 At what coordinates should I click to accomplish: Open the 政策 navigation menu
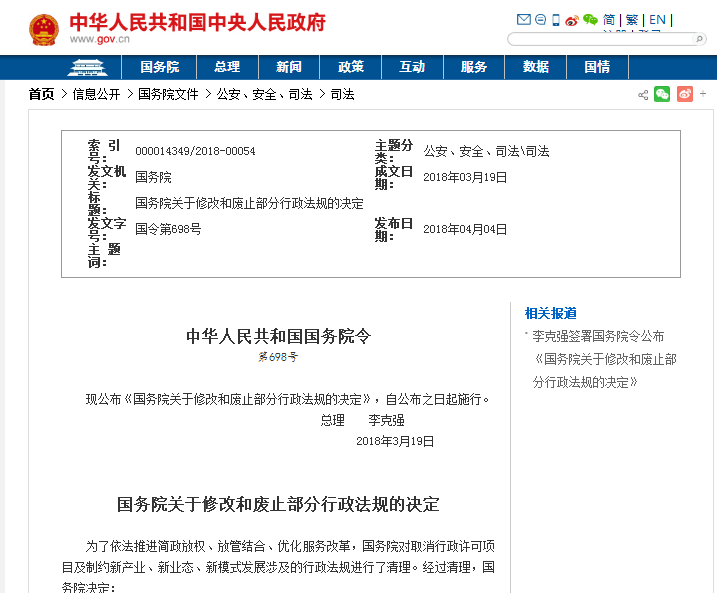point(351,67)
